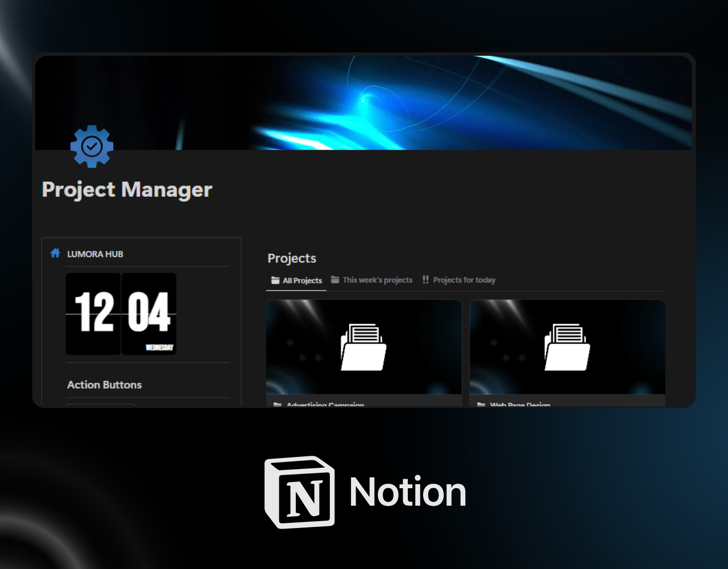This screenshot has height=569, width=728.
Task: Open the folder icon on Web Page Design card
Action: coord(567,347)
